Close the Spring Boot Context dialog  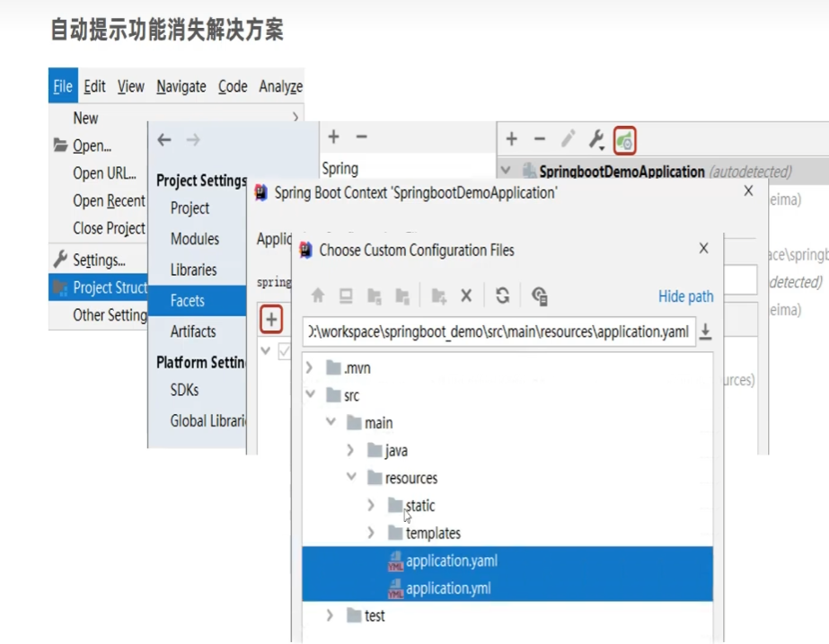pos(748,191)
